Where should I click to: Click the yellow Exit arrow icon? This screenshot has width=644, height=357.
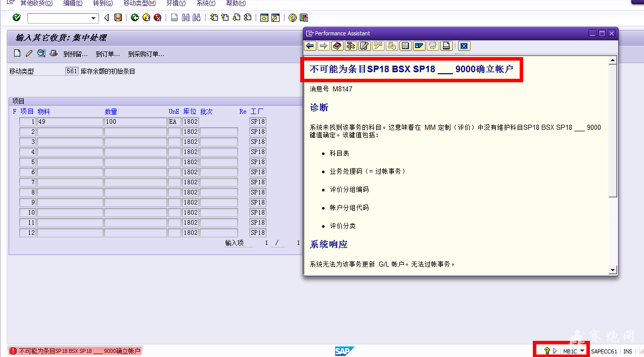146,18
